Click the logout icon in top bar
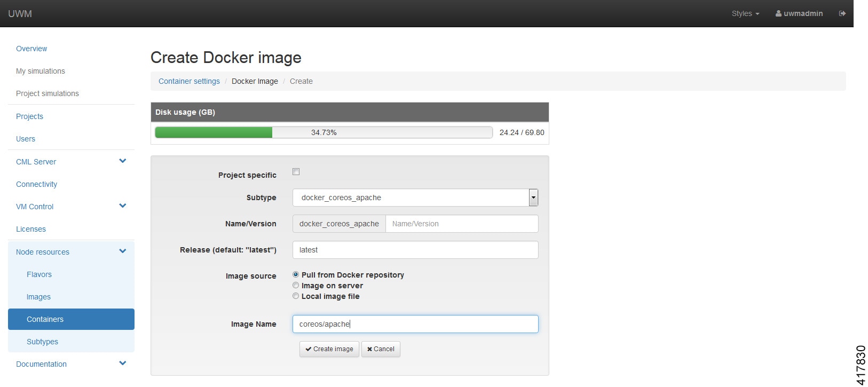This screenshot has height=387, width=868. [842, 13]
